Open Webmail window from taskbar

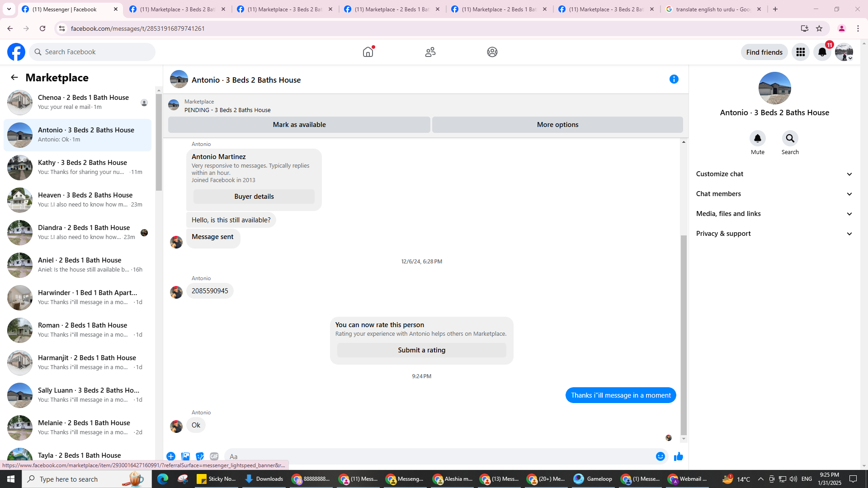coord(688,479)
